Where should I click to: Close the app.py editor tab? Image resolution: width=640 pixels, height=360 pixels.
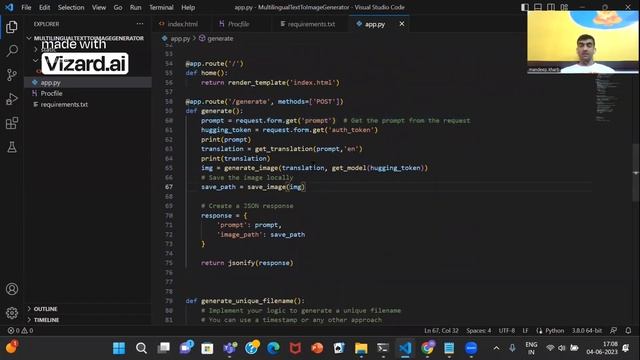pyautogui.click(x=402, y=24)
